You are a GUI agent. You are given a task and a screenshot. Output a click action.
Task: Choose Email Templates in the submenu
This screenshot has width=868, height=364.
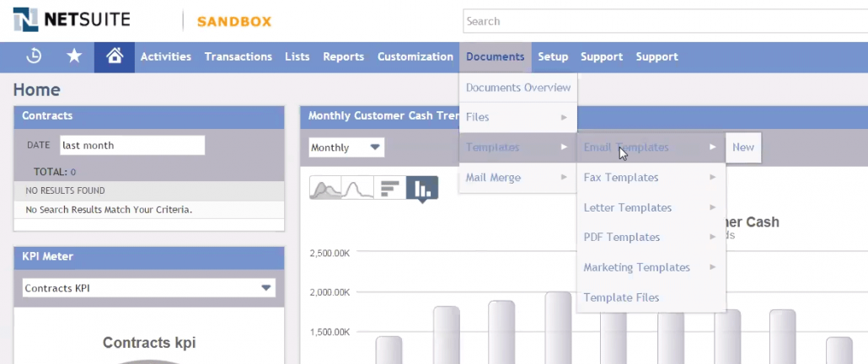tap(651, 147)
